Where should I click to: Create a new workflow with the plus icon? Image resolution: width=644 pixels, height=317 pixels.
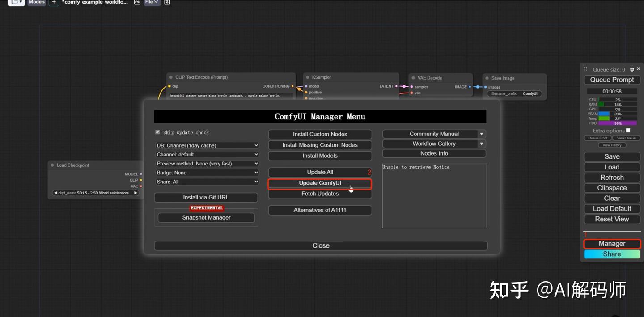[x=54, y=3]
